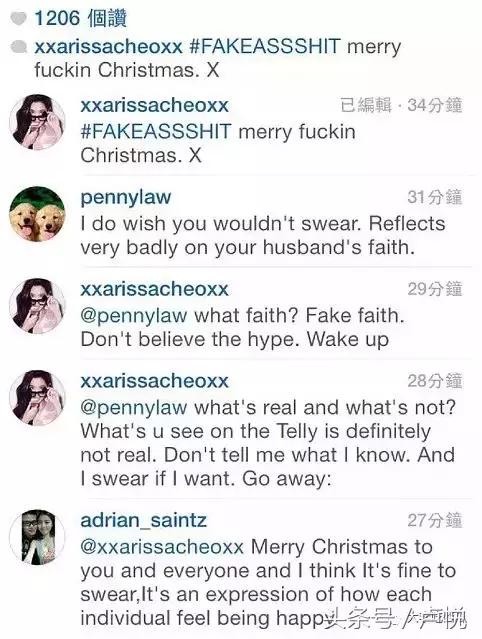
Task: Tap xxarissacheoxx username on 28-minute comment
Action: tap(154, 381)
